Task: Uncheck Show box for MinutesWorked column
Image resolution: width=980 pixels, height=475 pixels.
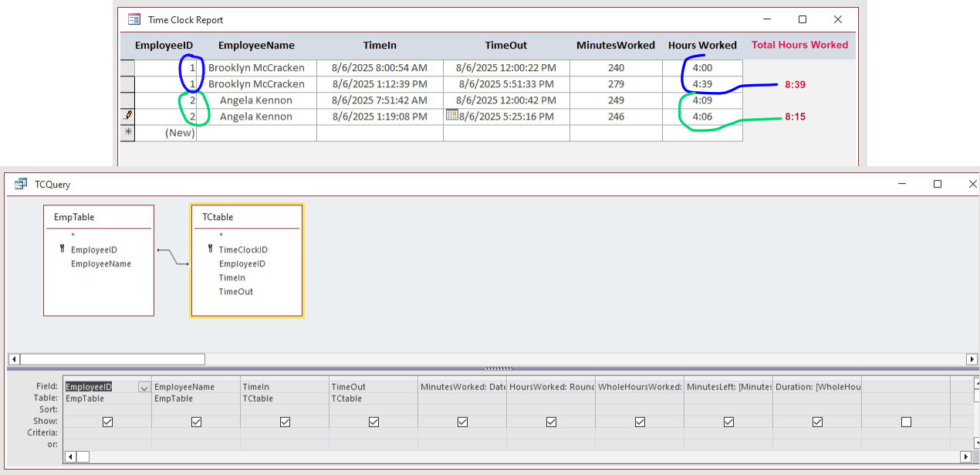Action: pyautogui.click(x=462, y=422)
